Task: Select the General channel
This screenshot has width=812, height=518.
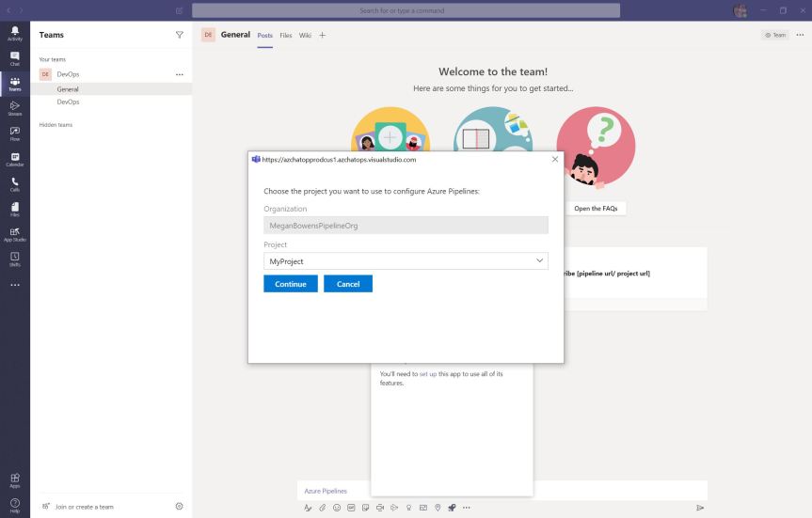Action: click(x=68, y=89)
